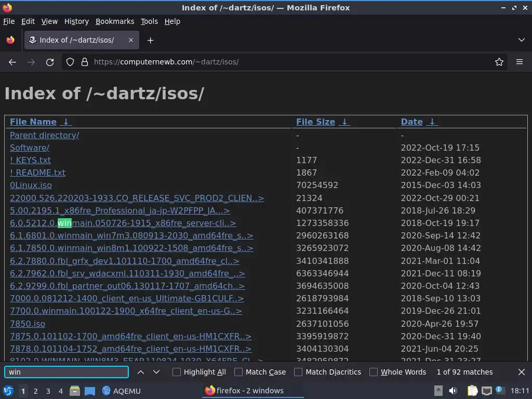Screen dimensions: 532x399
Task: Open the Software/ folder link
Action: (30, 148)
